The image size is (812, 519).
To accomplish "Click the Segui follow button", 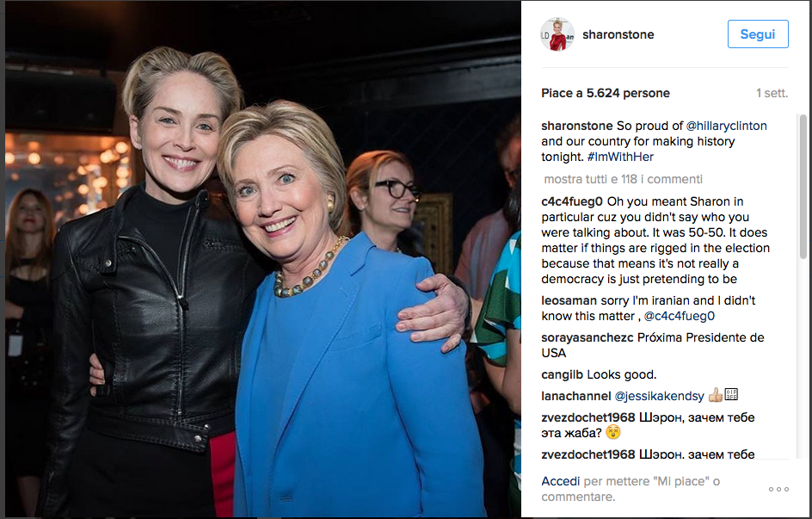I will tap(758, 34).
